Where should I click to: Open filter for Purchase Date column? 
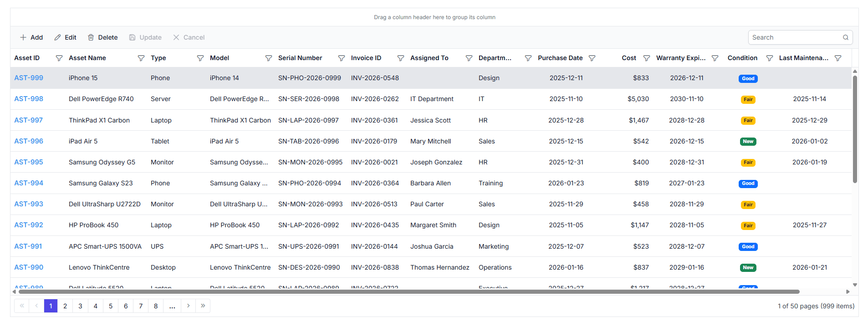(592, 58)
